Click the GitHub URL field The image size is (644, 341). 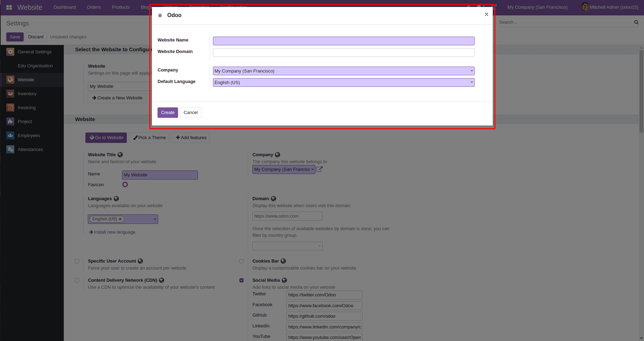coord(324,316)
